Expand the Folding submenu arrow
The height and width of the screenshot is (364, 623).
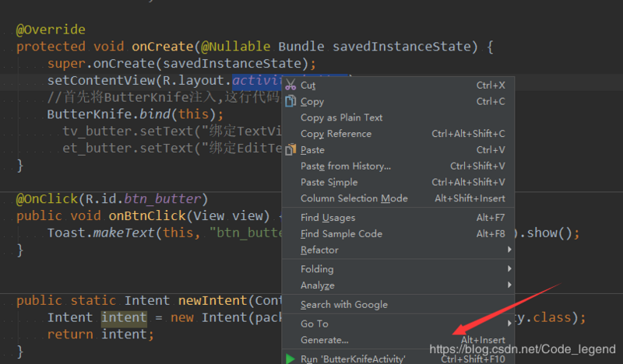[509, 269]
